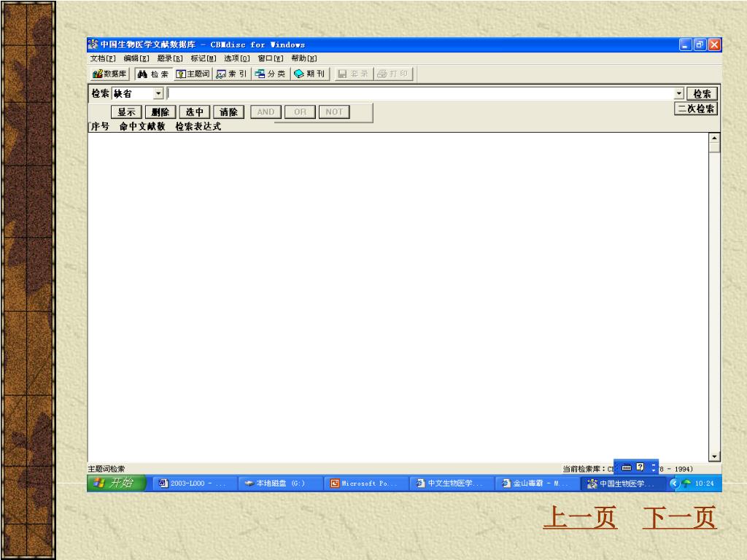747x560 pixels.
Task: Expand the search query history dropdown arrow
Action: coord(679,93)
